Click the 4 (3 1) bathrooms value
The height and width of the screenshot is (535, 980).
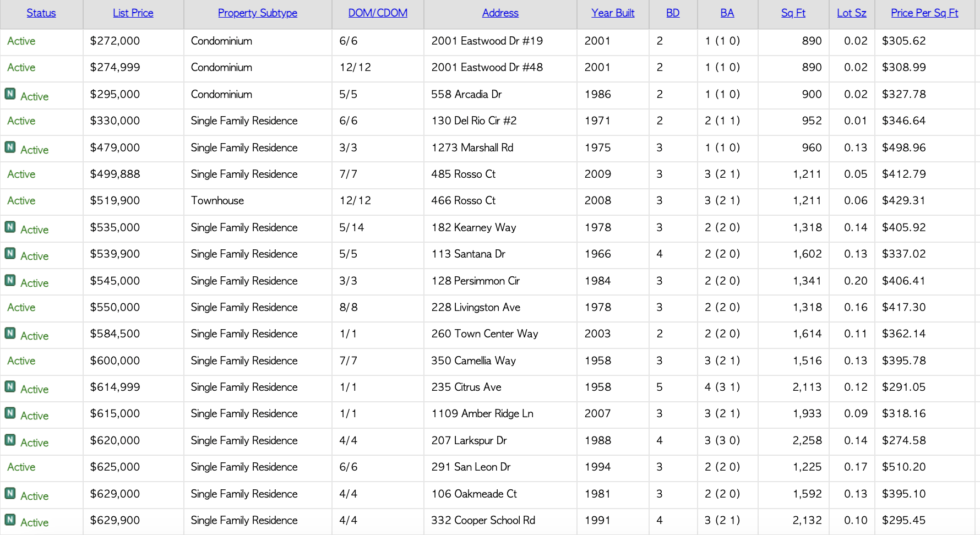click(722, 387)
